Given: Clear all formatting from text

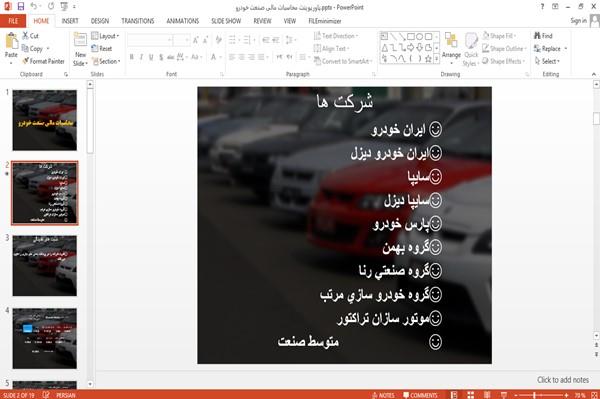Looking at the screenshot, I should [x=218, y=40].
